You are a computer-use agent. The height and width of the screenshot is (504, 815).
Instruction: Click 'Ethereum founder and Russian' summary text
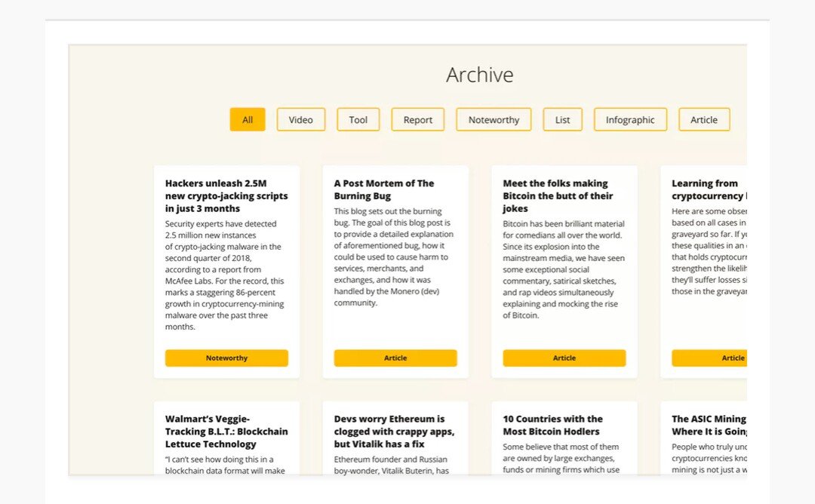[392, 465]
